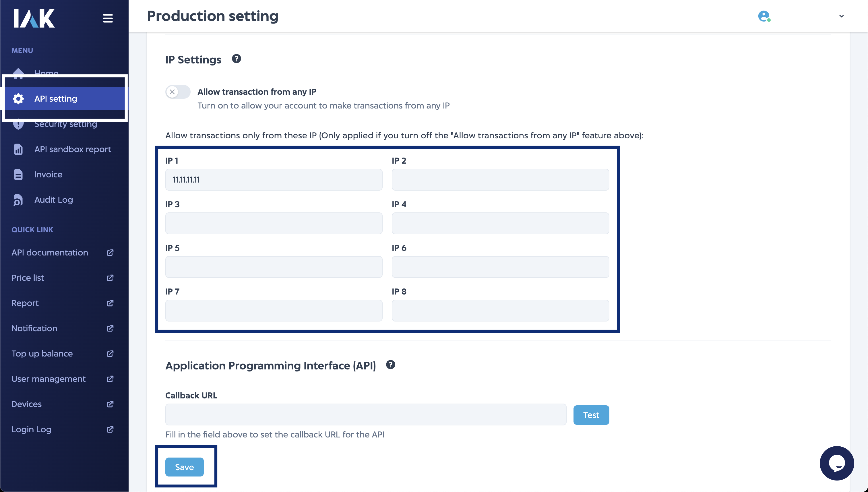Select API setting in the sidebar menu
Screen dimensions: 868x492
tap(55, 98)
